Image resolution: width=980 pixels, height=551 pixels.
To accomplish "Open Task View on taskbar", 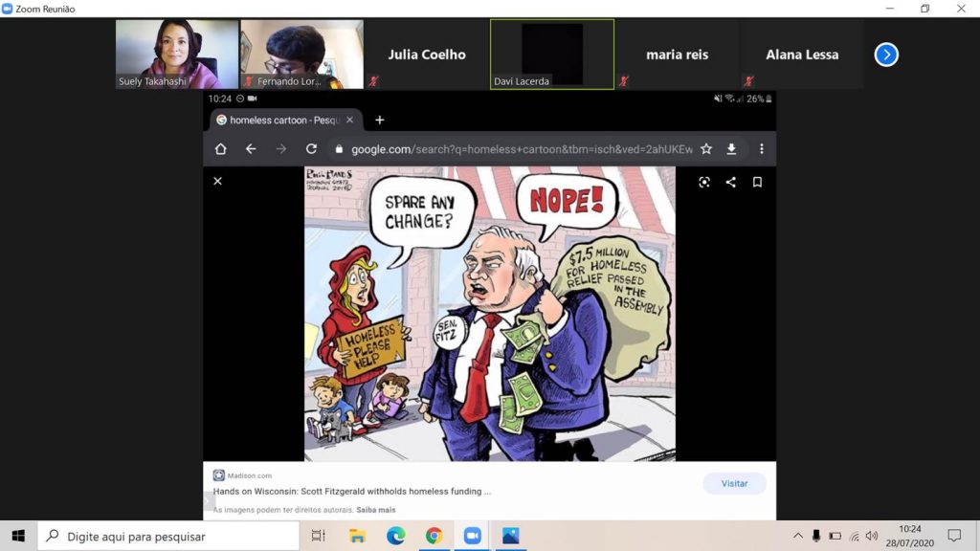I will click(318, 536).
